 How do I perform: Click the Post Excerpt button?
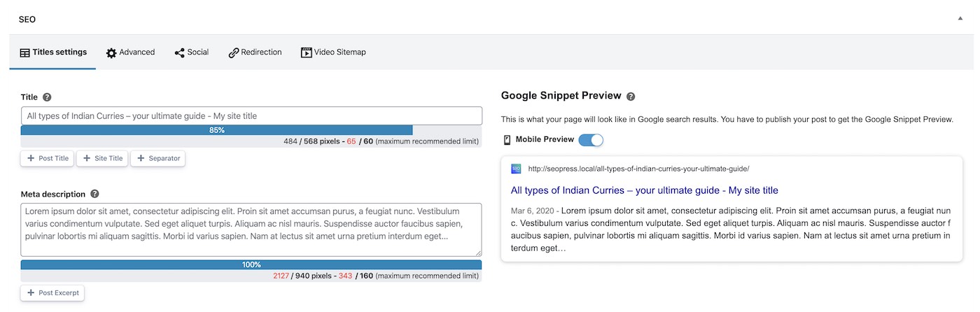coord(52,292)
